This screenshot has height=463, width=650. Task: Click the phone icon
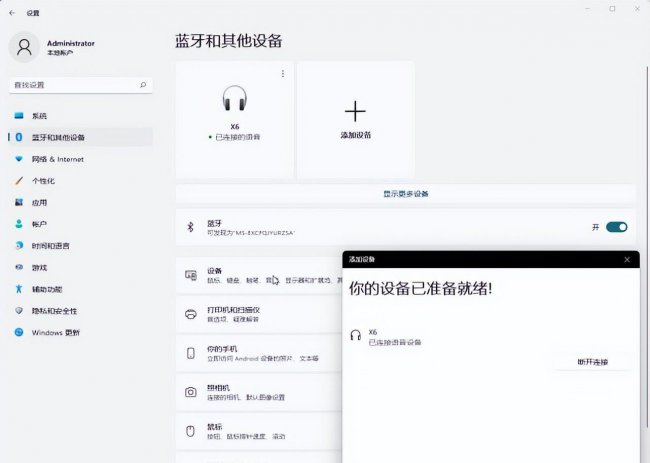pos(191,353)
